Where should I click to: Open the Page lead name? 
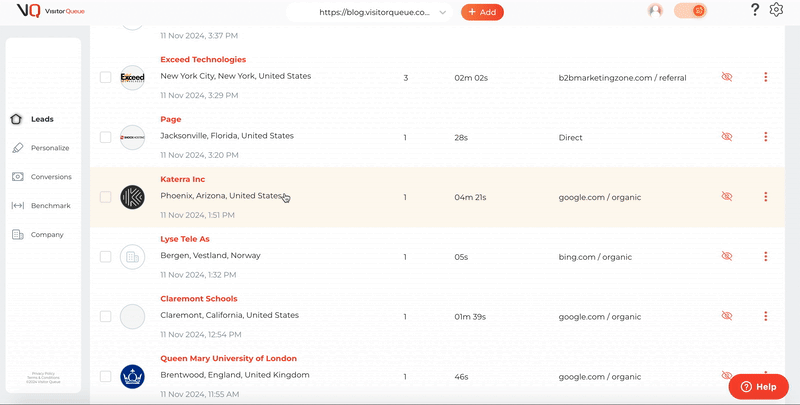170,119
